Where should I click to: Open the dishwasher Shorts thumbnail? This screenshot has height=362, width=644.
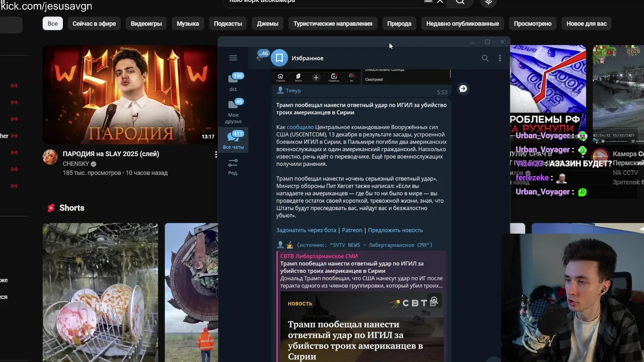pos(100,293)
